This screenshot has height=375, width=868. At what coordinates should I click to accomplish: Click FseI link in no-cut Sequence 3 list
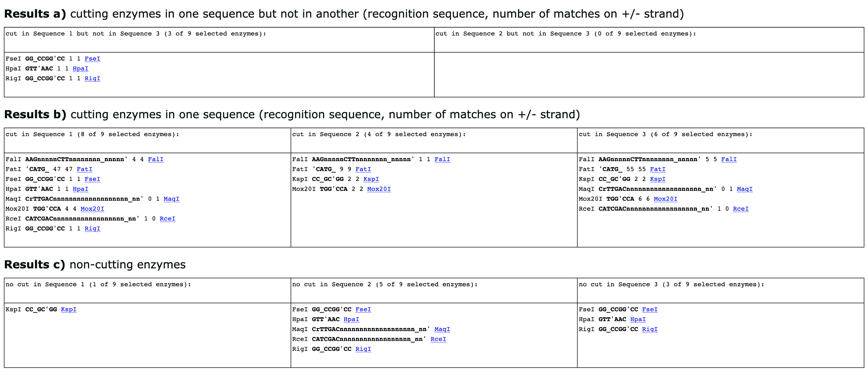coord(650,309)
